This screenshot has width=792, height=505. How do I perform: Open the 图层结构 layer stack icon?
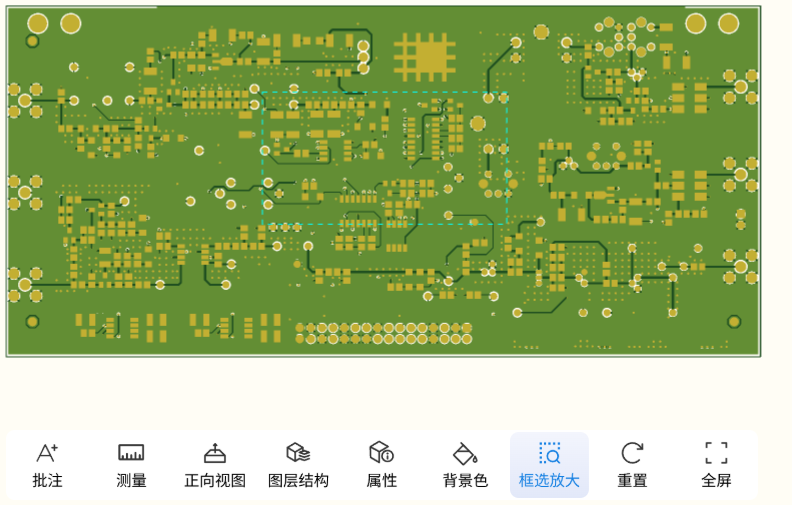pyautogui.click(x=298, y=453)
